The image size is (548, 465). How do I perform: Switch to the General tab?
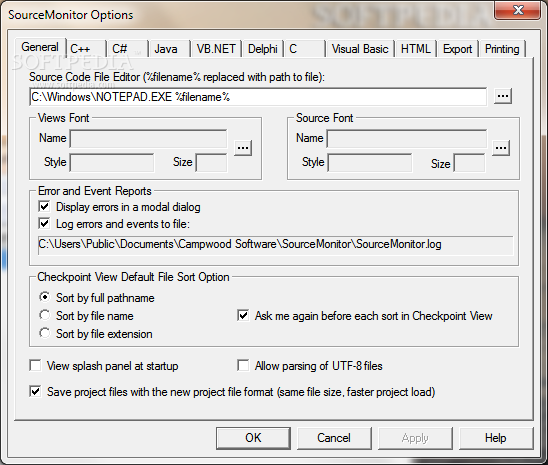40,47
